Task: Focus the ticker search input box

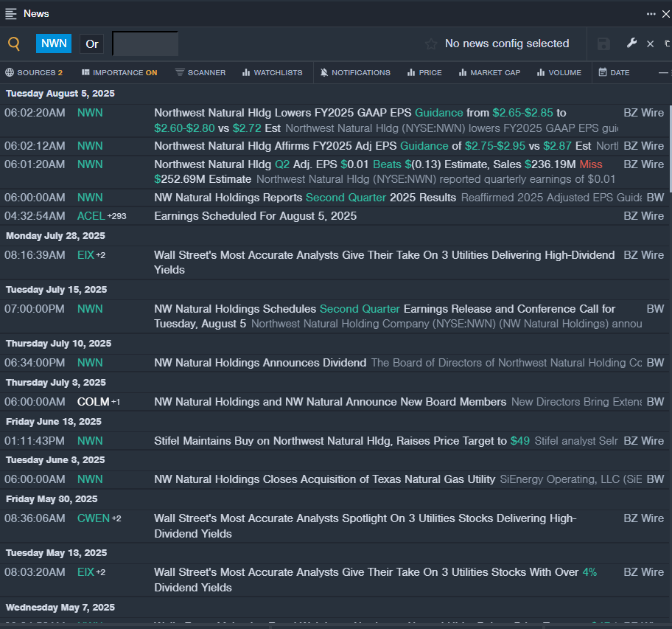Action: (x=145, y=44)
